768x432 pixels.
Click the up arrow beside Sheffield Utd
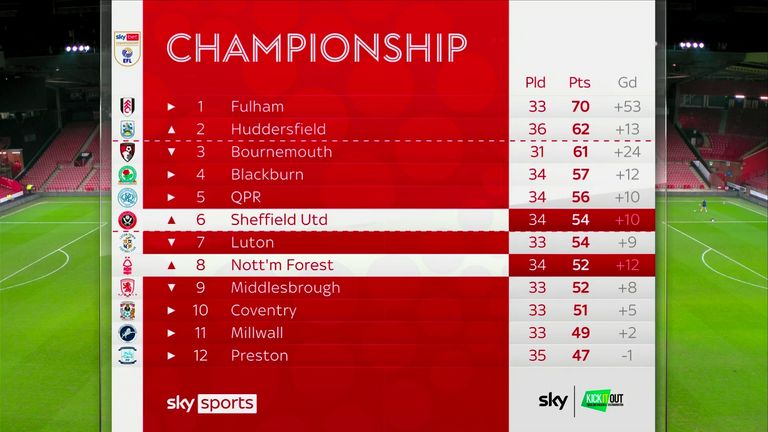171,220
